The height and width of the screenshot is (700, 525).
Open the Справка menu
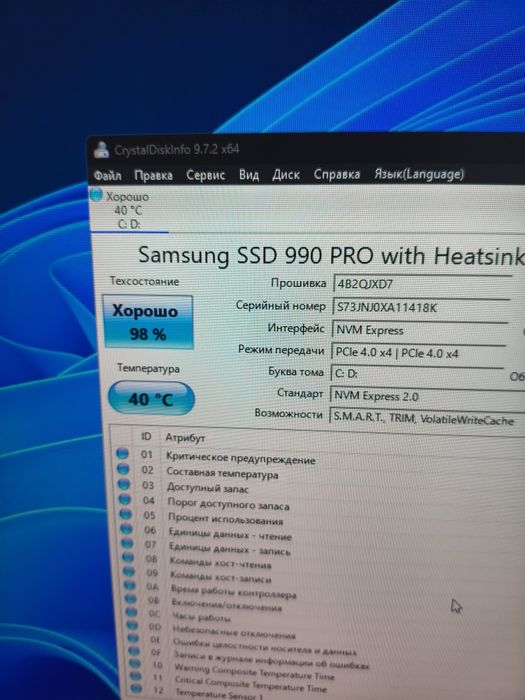click(x=337, y=174)
